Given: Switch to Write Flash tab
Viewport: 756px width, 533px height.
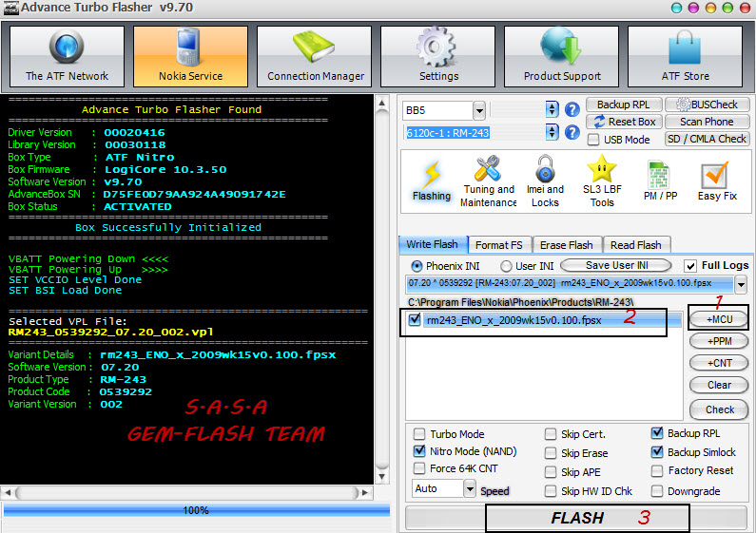Looking at the screenshot, I should coord(433,244).
